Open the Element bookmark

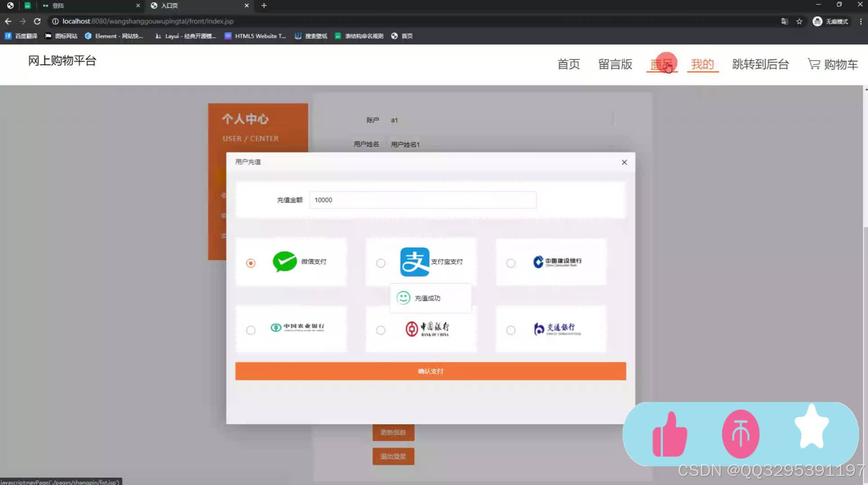[114, 36]
